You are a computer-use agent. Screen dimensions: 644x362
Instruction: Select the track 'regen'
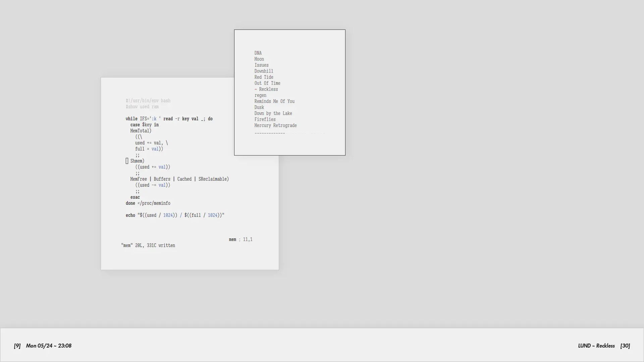click(260, 95)
